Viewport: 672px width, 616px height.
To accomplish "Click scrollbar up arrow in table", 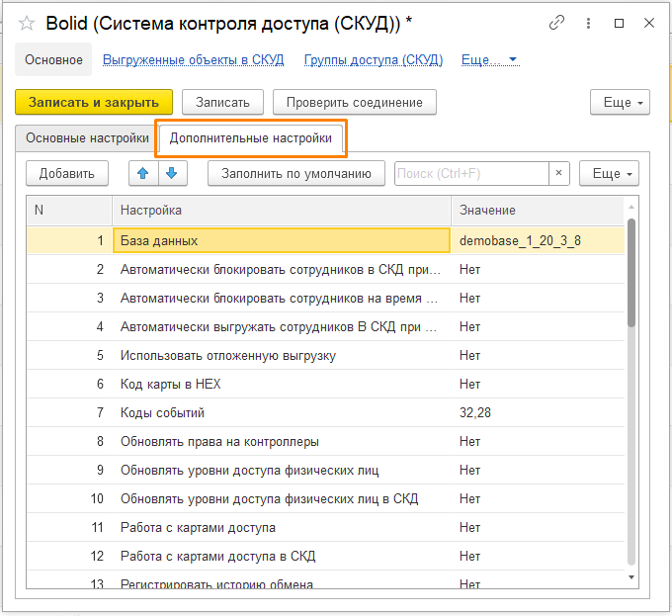I will pos(631,206).
